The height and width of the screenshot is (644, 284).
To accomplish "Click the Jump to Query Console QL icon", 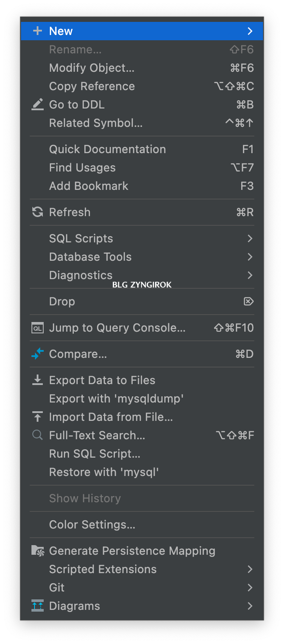I will coord(38,328).
